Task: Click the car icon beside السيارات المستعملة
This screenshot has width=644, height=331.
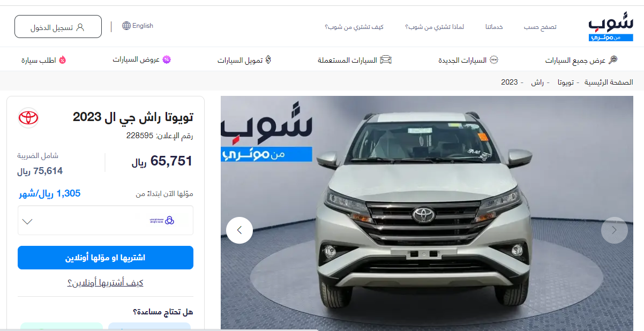Action: [x=386, y=60]
